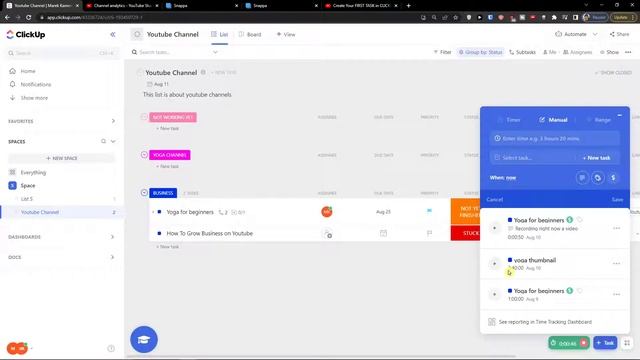Click the Show more arrow in sidebar
640x360 pixels.
tap(12, 98)
